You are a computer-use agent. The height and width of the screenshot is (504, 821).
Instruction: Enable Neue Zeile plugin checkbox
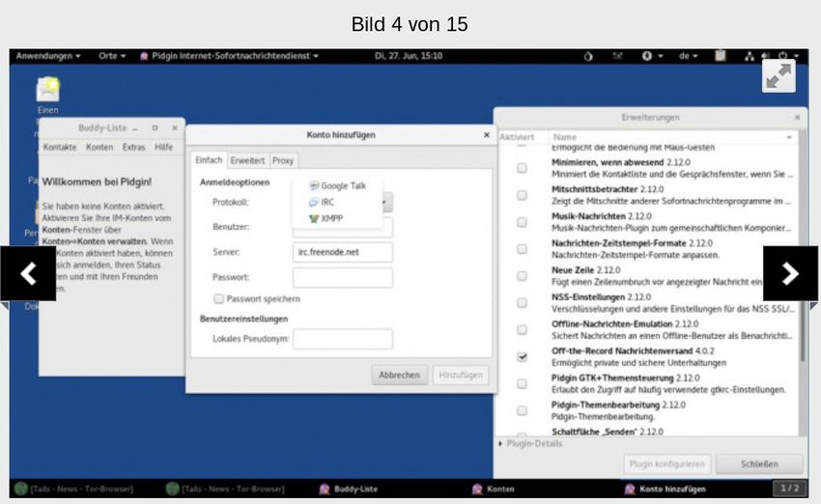tap(522, 276)
